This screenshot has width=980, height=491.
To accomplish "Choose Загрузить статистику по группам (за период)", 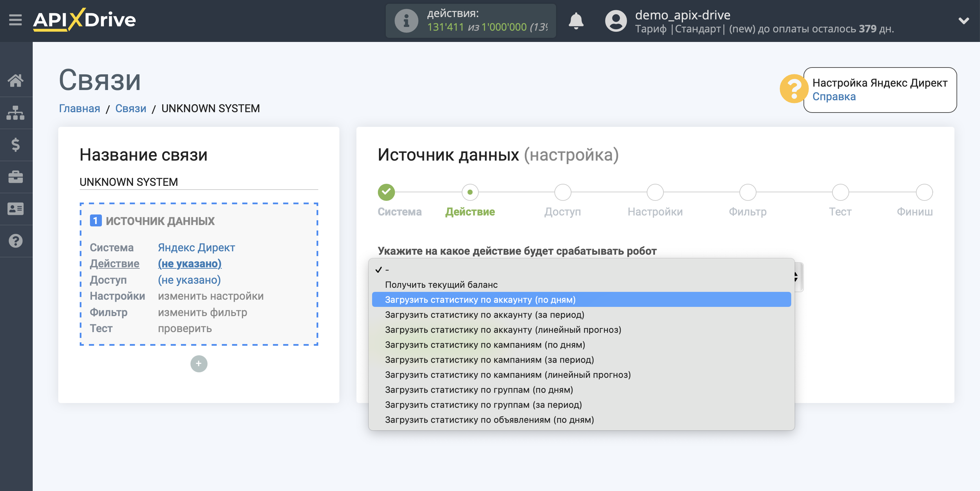I will 581,405.
